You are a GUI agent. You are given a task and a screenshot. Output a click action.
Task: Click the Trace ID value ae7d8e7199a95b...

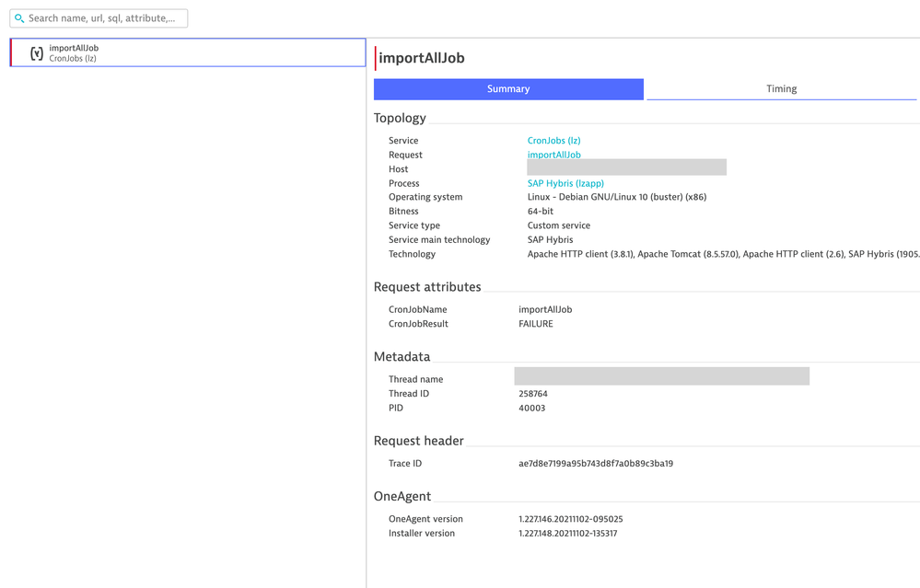coord(596,464)
